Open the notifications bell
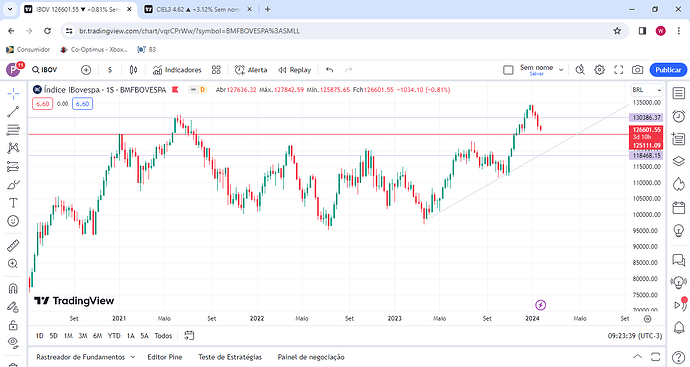 coord(679,327)
